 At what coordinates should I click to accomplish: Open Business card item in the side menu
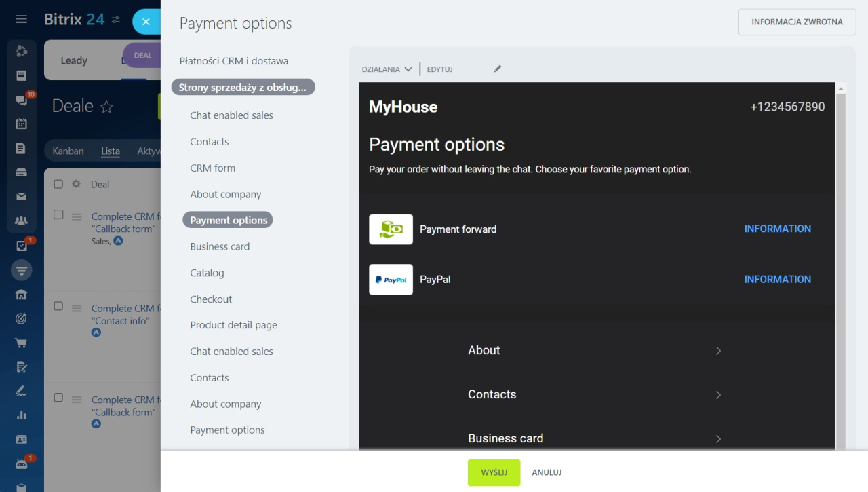click(x=220, y=246)
